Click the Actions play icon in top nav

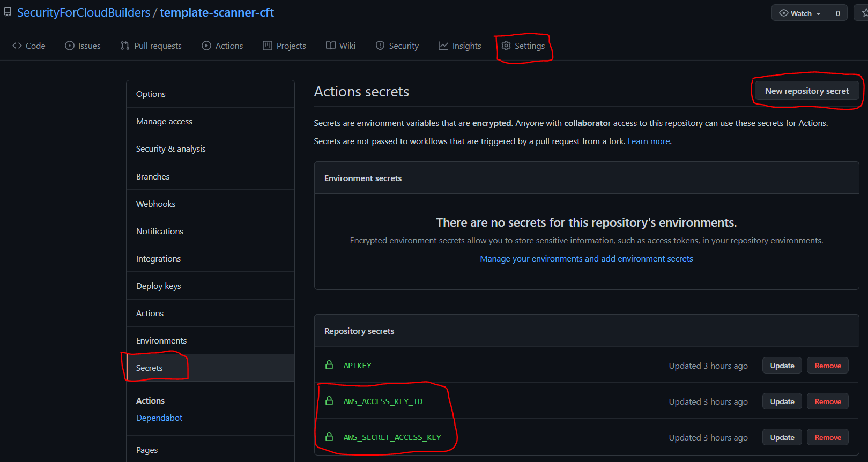click(206, 46)
